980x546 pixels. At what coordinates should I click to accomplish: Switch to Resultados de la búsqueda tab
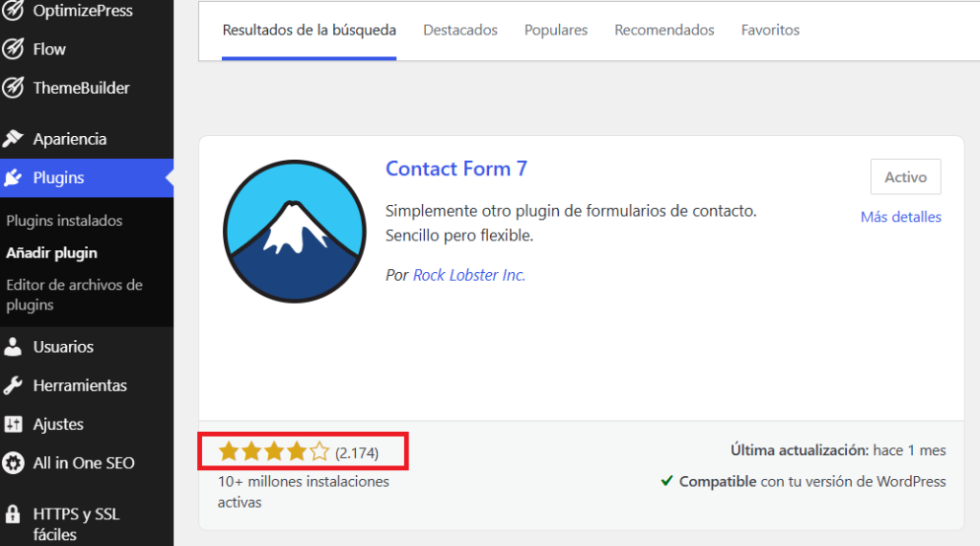coord(309,30)
